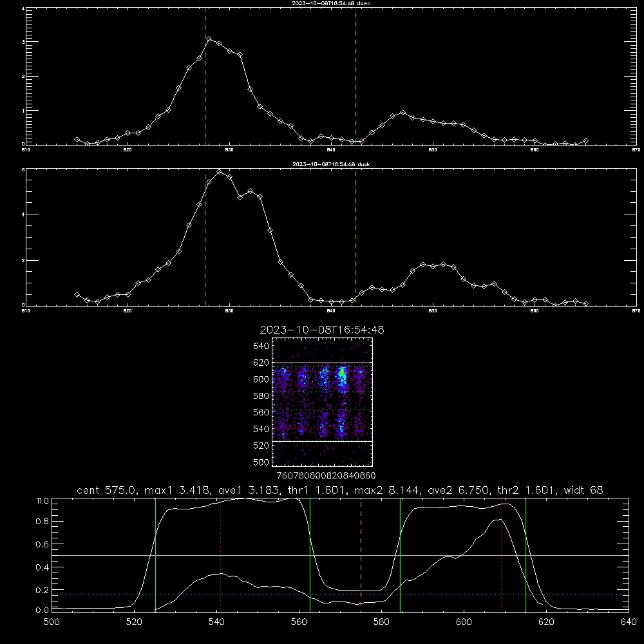Click the left red dotted line near 540
Viewport: 644px width, 644px height.
coord(220,556)
